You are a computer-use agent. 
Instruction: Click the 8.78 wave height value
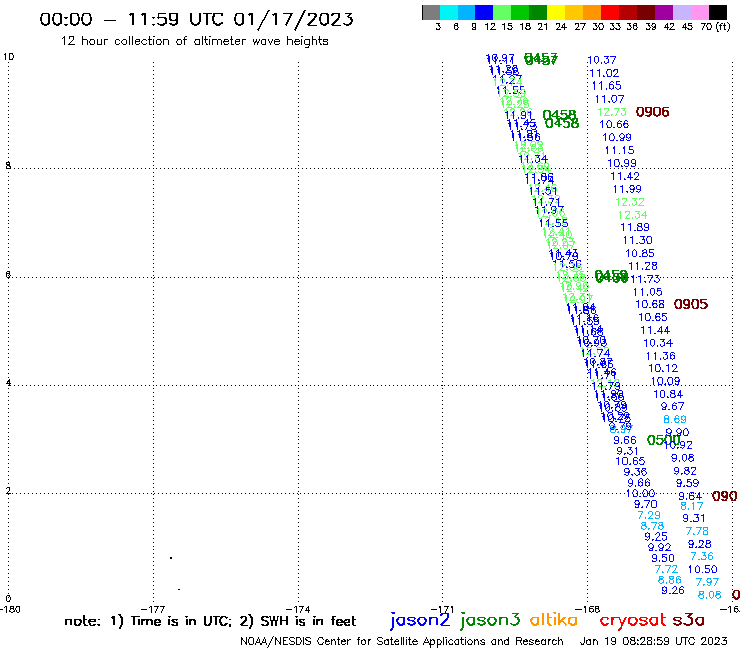coord(652,526)
